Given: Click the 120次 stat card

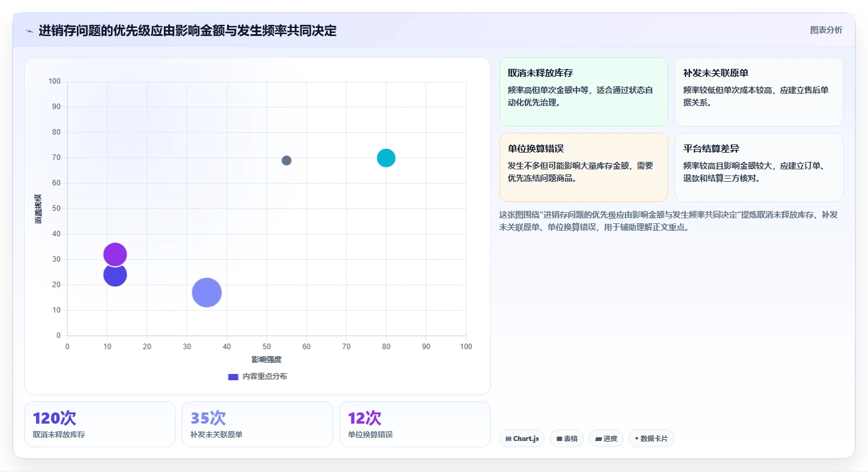Looking at the screenshot, I should 100,424.
